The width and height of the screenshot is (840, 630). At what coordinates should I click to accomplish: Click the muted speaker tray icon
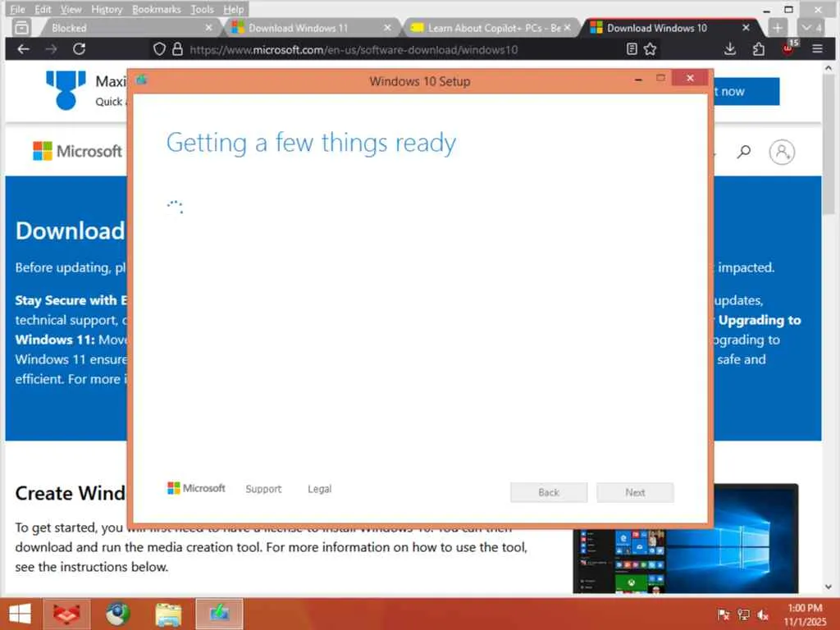click(x=763, y=614)
